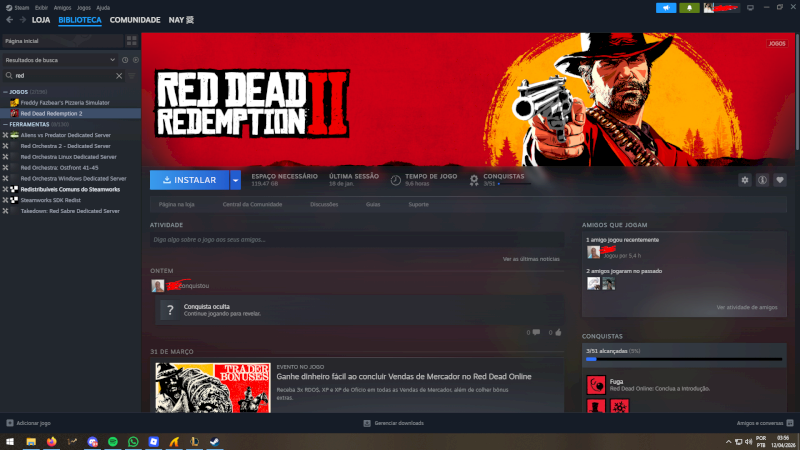Screen dimensions: 800x450
Task: Click the Conquistas trophy icon
Action: [x=474, y=180]
